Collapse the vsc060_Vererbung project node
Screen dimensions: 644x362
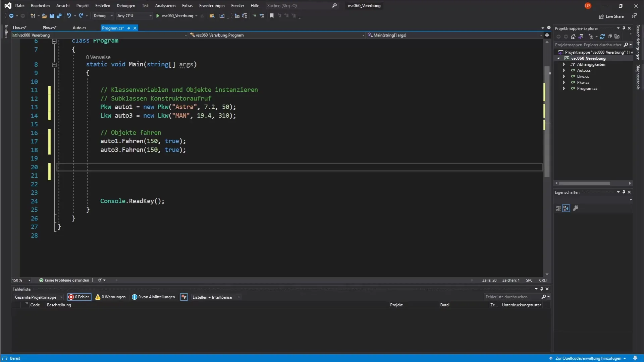[558, 58]
